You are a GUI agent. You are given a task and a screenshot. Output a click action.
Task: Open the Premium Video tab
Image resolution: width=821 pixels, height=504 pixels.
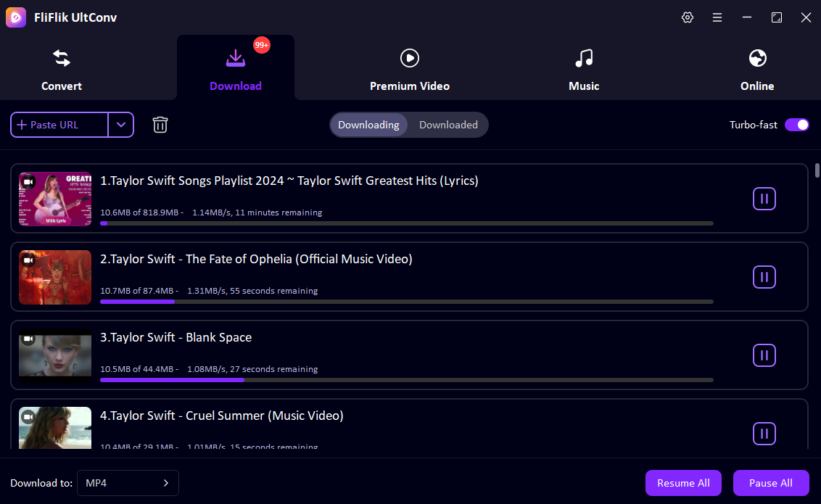click(x=410, y=69)
